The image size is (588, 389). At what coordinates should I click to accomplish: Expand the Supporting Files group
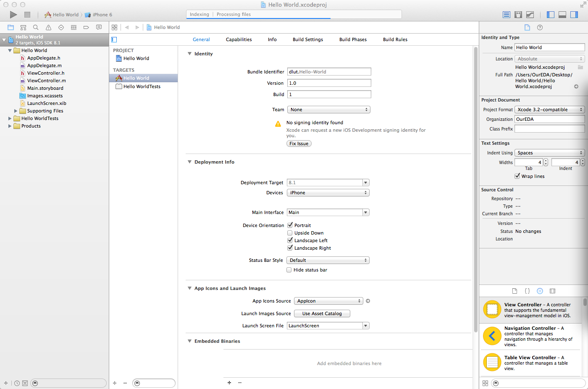(16, 111)
